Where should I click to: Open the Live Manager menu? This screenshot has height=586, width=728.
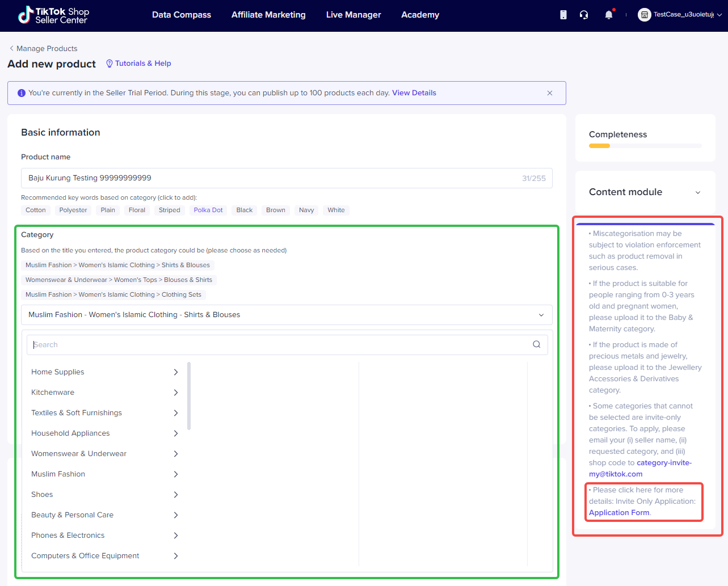(354, 15)
